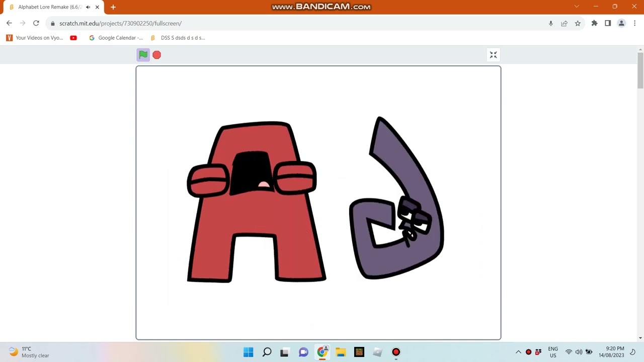Open the battery status icon
This screenshot has width=644, height=362.
coord(589,352)
